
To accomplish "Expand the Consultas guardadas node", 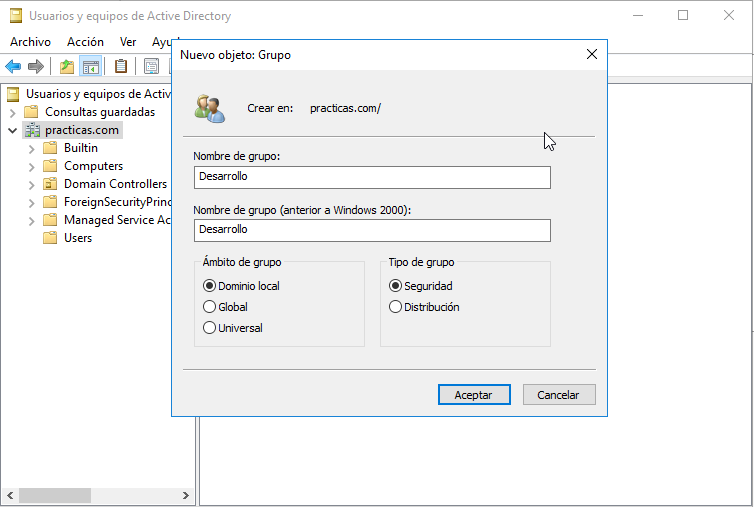I will (12, 112).
